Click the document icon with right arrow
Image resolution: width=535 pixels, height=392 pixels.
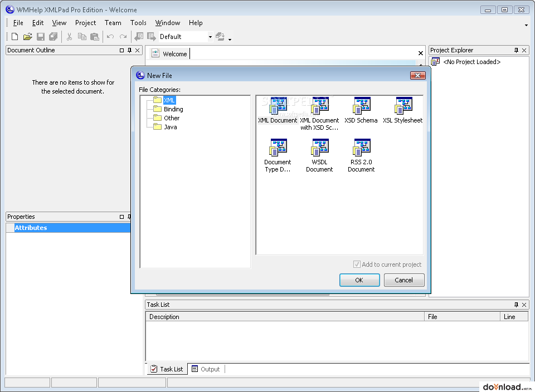152,37
